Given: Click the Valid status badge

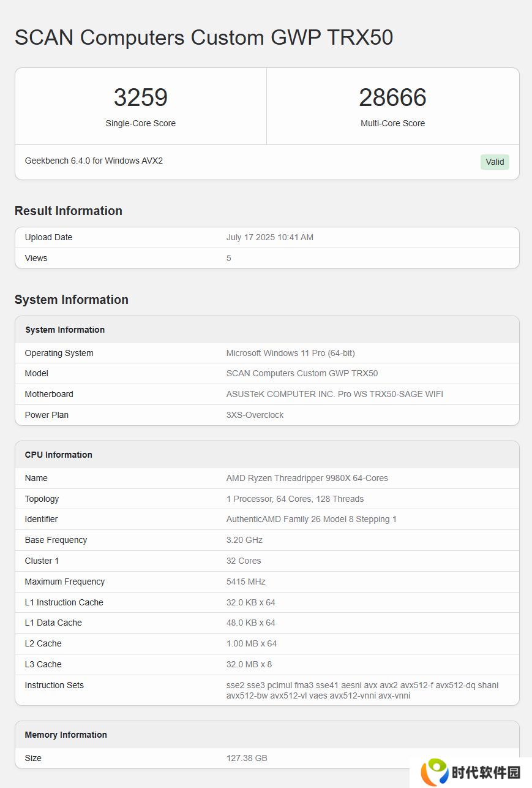Looking at the screenshot, I should pyautogui.click(x=495, y=162).
